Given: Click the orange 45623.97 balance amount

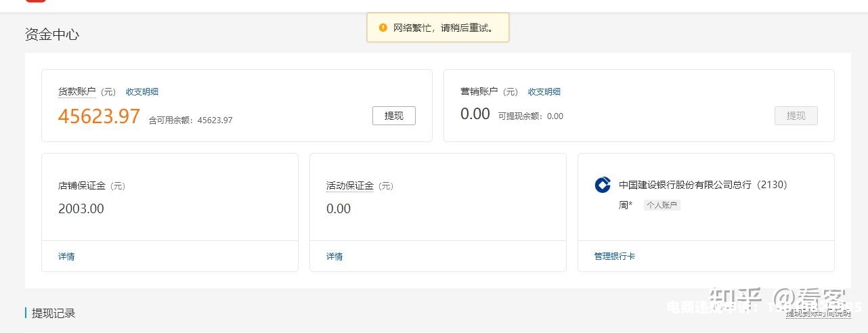Looking at the screenshot, I should [x=99, y=116].
